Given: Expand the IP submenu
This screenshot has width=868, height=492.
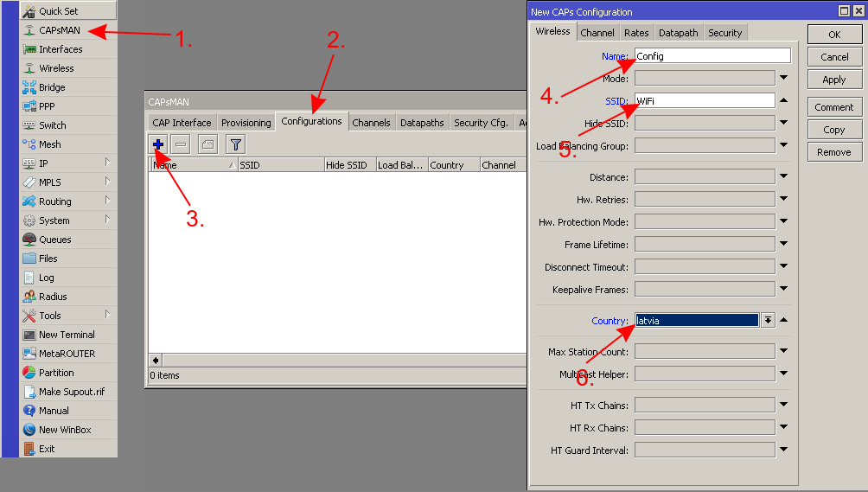Looking at the screenshot, I should pos(107,163).
